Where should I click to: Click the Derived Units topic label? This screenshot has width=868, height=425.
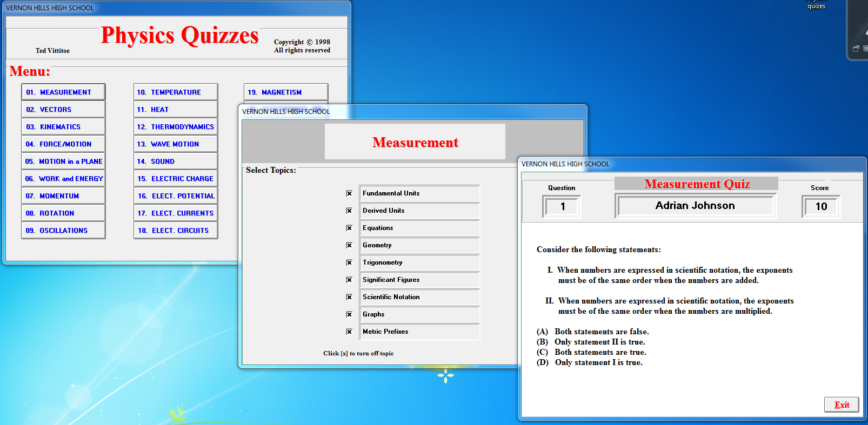click(x=419, y=211)
